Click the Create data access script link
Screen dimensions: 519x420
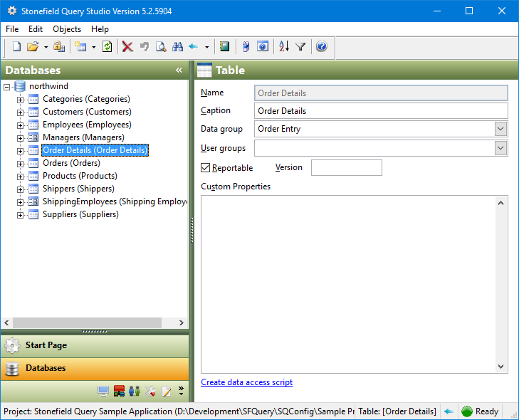[246, 382]
